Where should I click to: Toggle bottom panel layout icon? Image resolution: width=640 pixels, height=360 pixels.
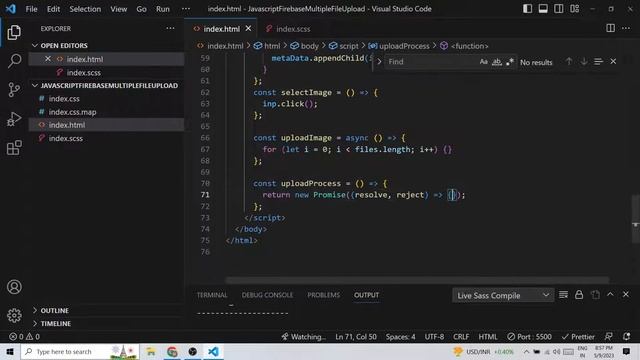(x=543, y=9)
